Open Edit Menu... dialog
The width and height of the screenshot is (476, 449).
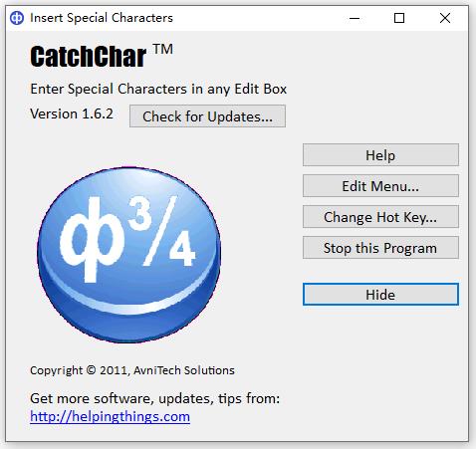click(x=380, y=186)
